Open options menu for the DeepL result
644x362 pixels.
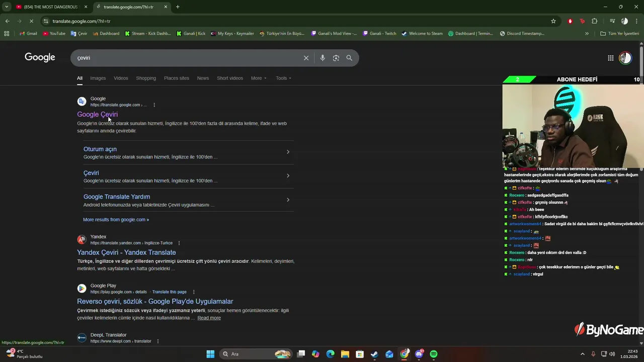coord(158,341)
